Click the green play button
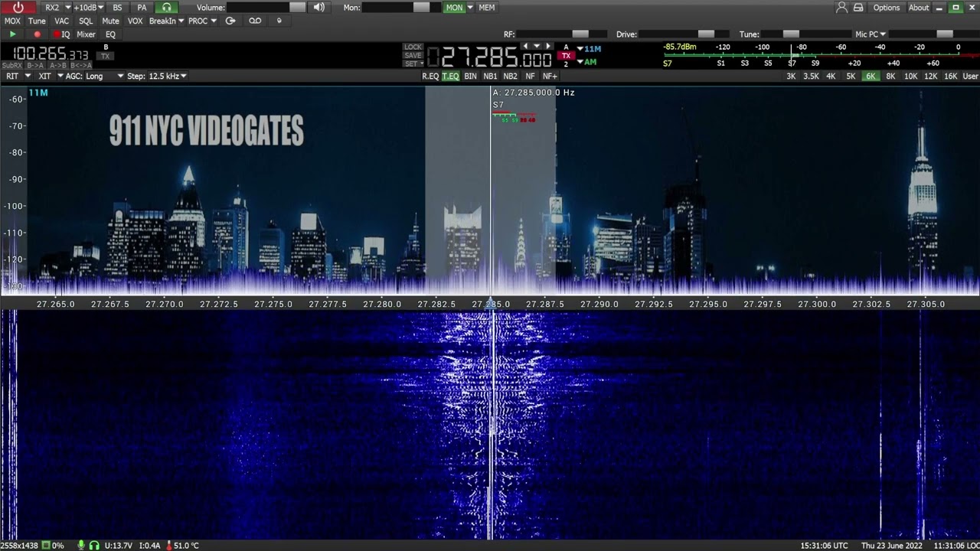 (x=12, y=34)
